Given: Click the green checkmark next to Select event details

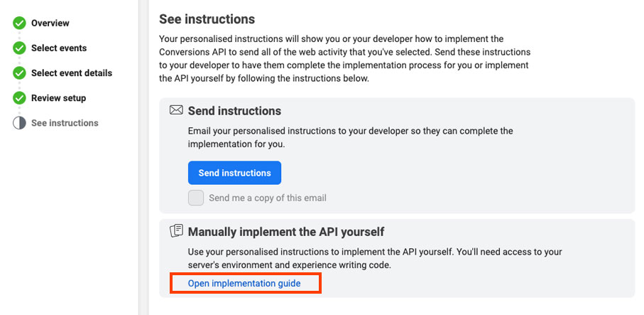Looking at the screenshot, I should coord(19,73).
